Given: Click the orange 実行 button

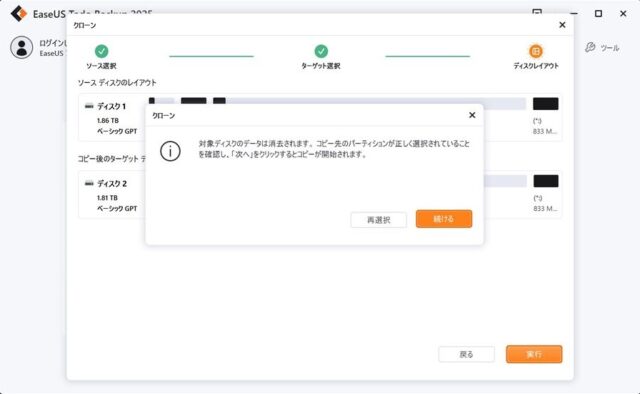Looking at the screenshot, I should 534,354.
